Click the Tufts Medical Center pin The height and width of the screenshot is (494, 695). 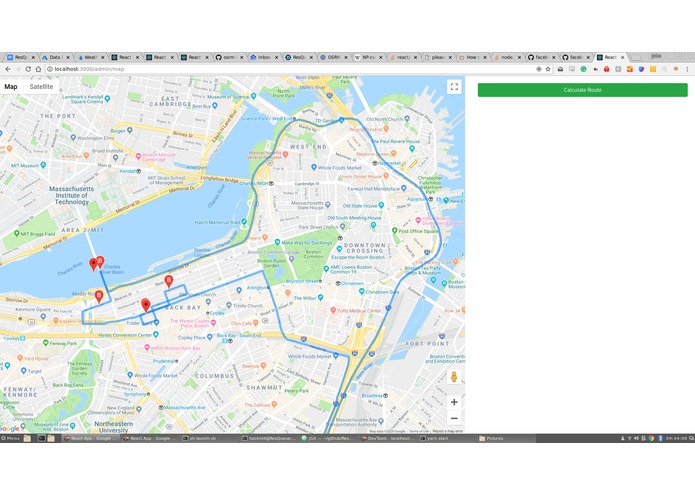[x=333, y=311]
